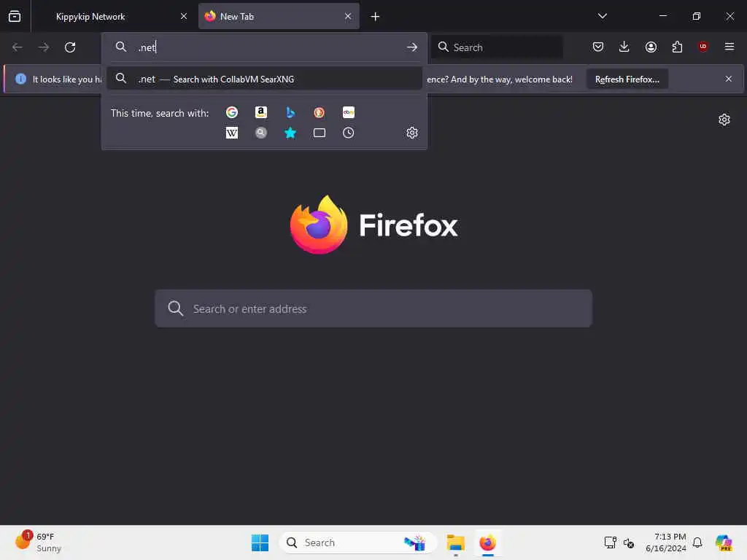
Task: Open Firefox application hamburger menu
Action: (x=729, y=47)
